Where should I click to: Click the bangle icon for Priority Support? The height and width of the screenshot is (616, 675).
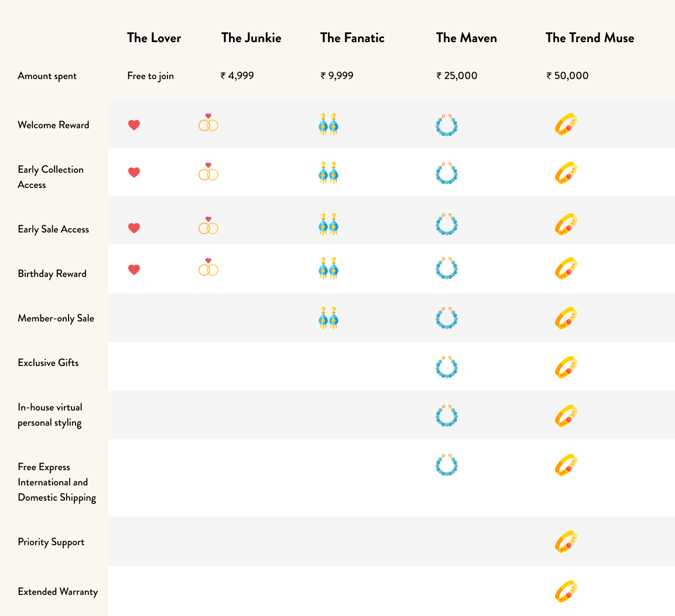coord(566,542)
